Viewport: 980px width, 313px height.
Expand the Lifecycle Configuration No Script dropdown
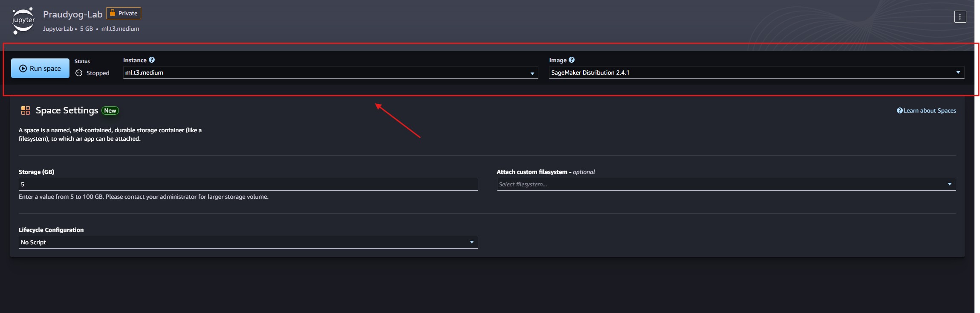pos(248,242)
